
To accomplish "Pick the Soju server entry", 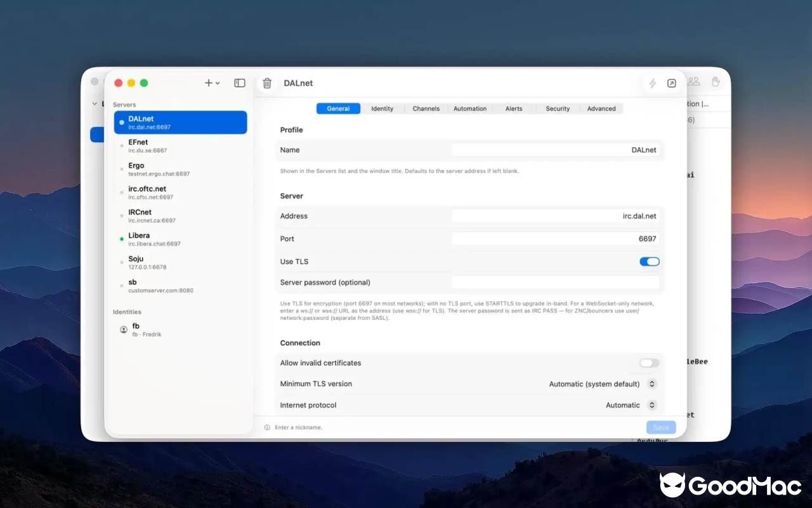I will [181, 262].
